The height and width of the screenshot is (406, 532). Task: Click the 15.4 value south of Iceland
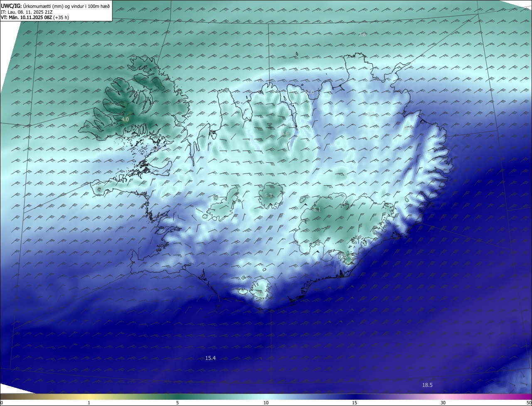[x=211, y=358]
